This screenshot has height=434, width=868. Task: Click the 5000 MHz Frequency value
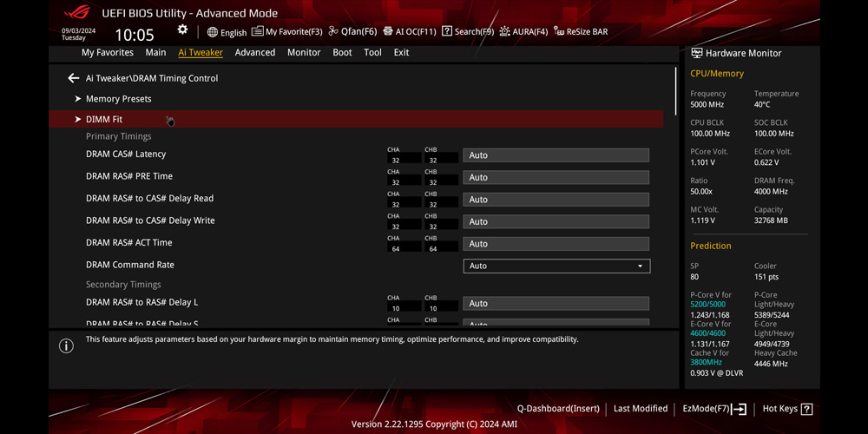[x=707, y=105]
